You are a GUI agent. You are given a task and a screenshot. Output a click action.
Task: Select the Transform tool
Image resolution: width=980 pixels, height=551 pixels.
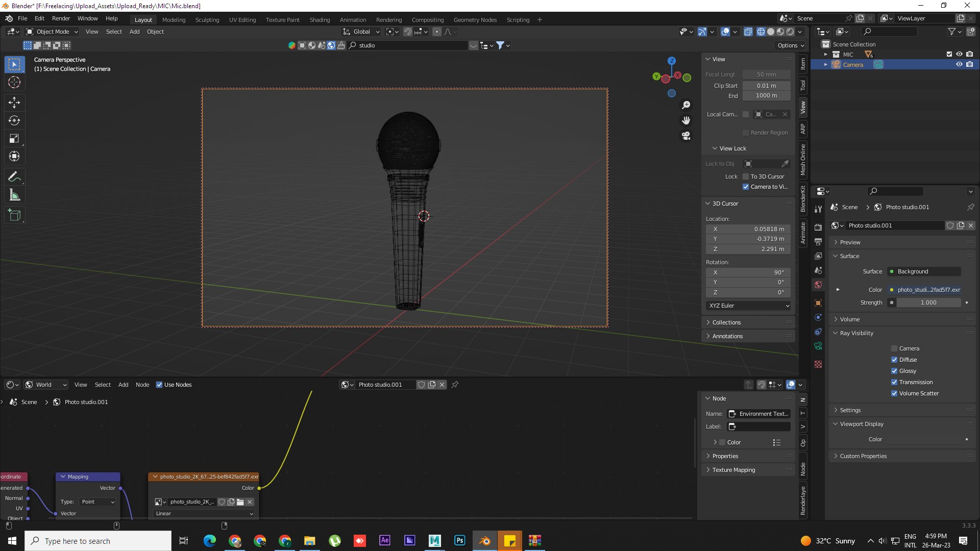[x=14, y=156]
